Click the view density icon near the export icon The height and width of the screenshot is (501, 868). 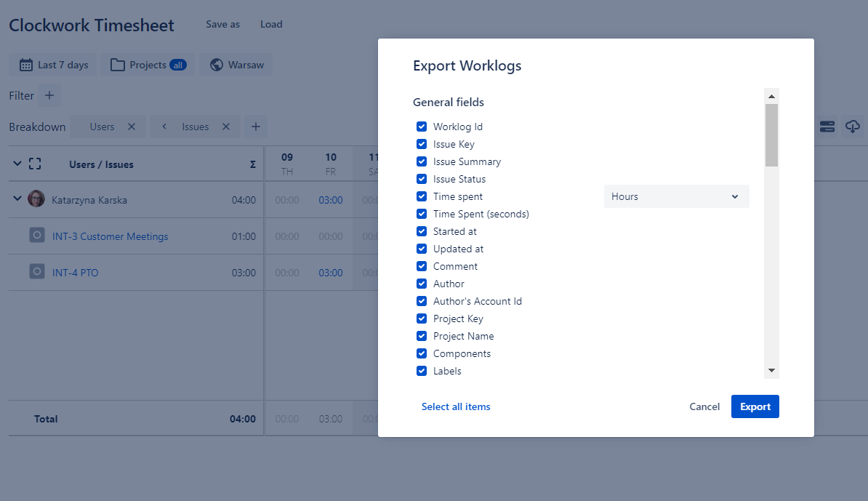tap(827, 127)
